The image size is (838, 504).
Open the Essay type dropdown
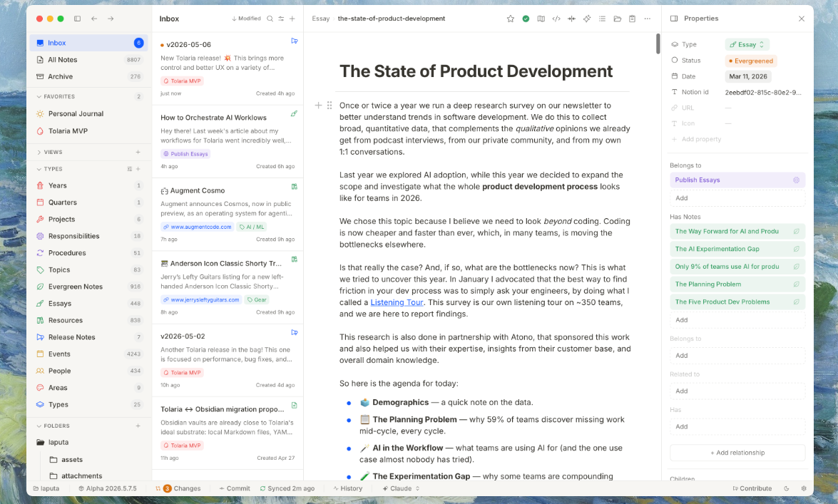coord(747,44)
